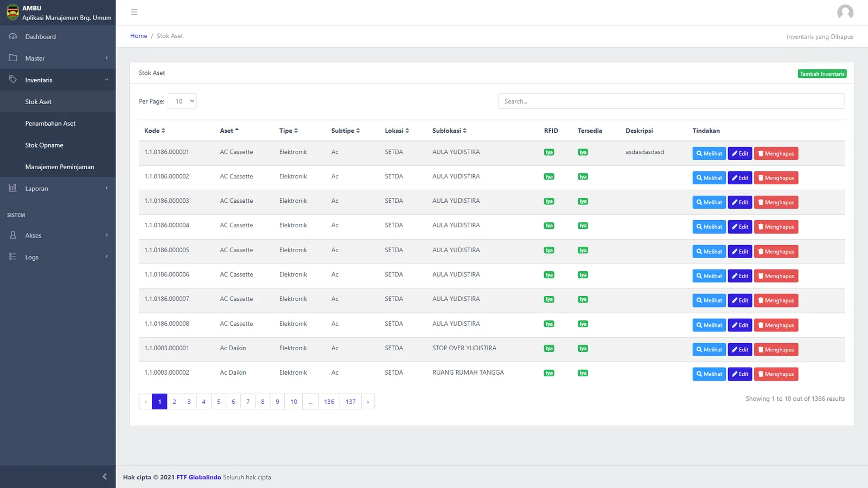868x488 pixels.
Task: Open Manajemen Peminjaman menu item
Action: click(x=58, y=166)
